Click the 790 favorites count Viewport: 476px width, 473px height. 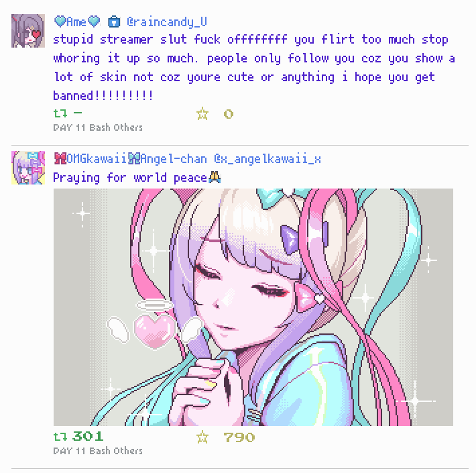(239, 437)
